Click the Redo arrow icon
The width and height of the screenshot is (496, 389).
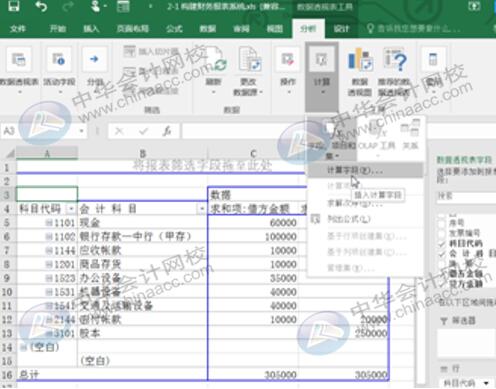click(68, 6)
